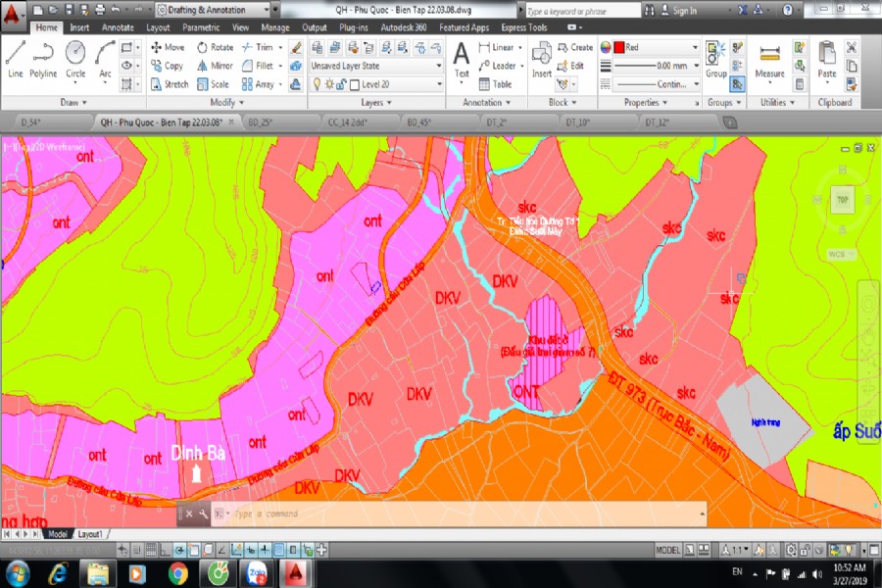882x588 pixels.
Task: Activate the Move command
Action: tap(168, 48)
